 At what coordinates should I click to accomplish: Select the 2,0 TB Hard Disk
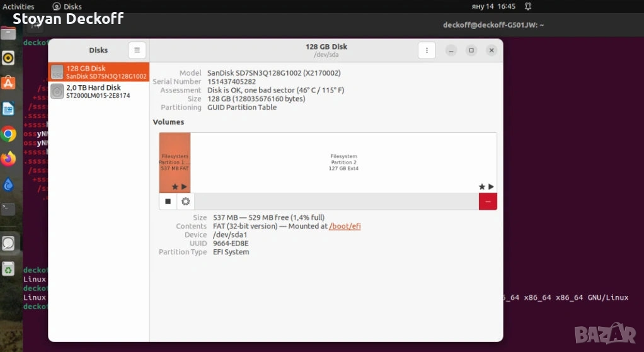tap(99, 92)
